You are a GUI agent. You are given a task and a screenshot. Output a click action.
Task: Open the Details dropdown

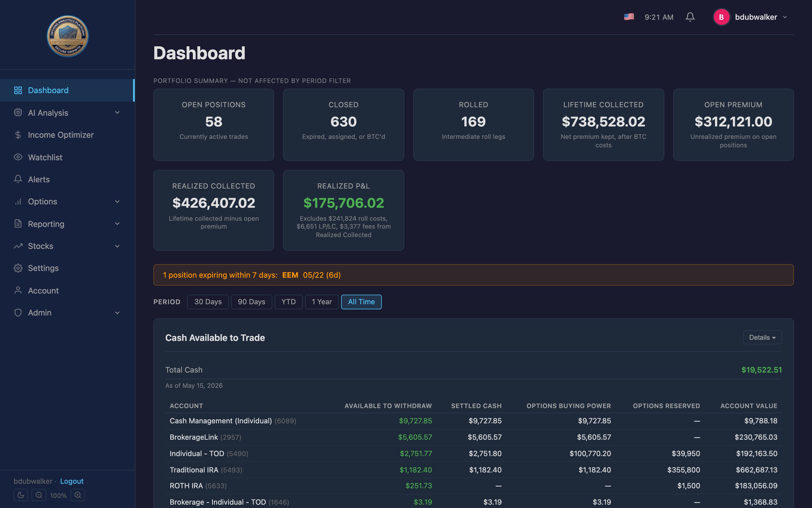(762, 337)
